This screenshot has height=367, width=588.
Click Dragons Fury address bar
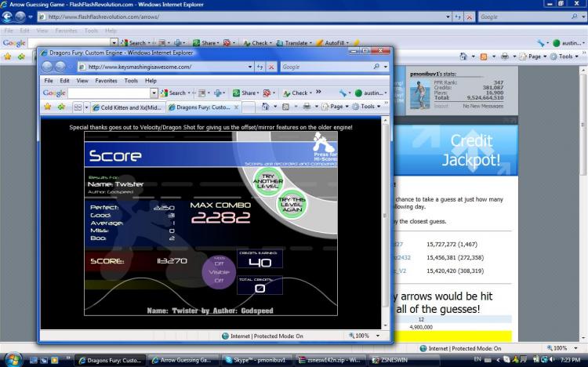[165, 67]
